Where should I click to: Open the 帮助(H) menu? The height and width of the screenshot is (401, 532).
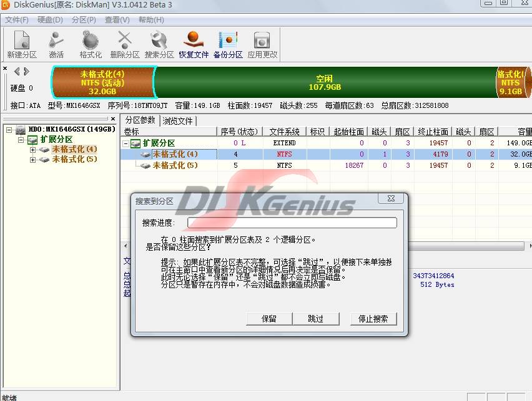pyautogui.click(x=151, y=20)
